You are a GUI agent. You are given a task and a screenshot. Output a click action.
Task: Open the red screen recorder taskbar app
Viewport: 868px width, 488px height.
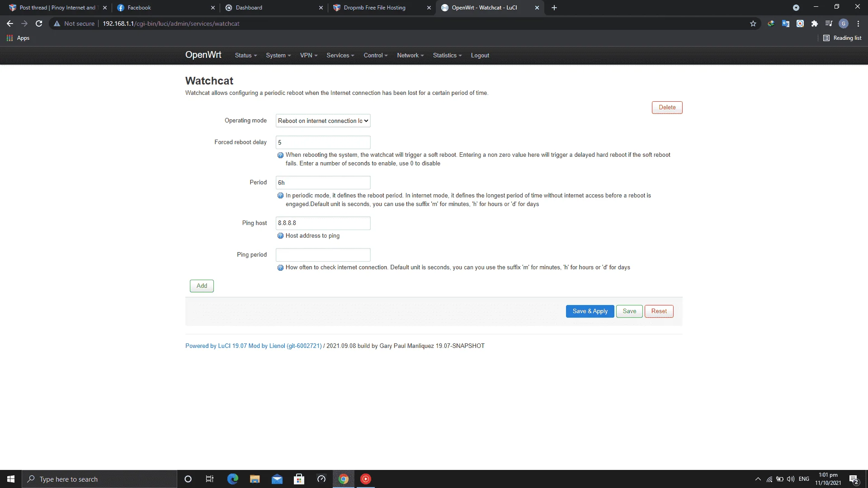click(x=366, y=479)
